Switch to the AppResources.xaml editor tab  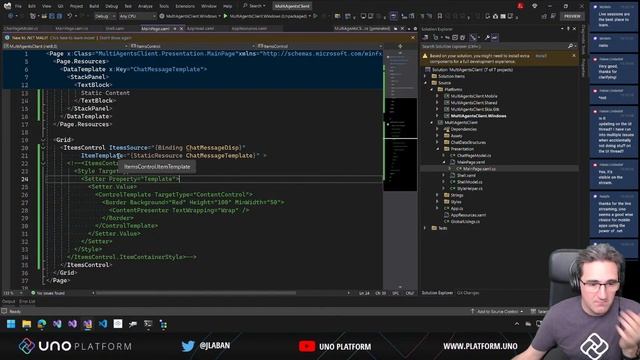pos(249,29)
